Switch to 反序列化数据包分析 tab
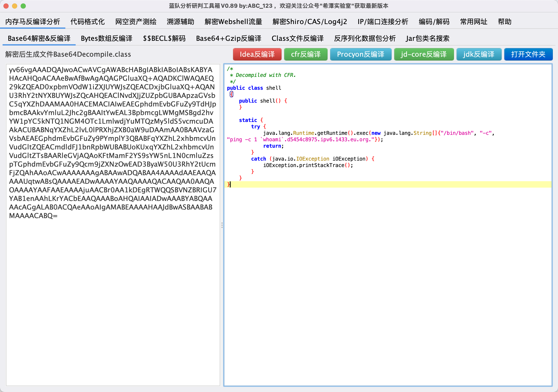 point(365,38)
